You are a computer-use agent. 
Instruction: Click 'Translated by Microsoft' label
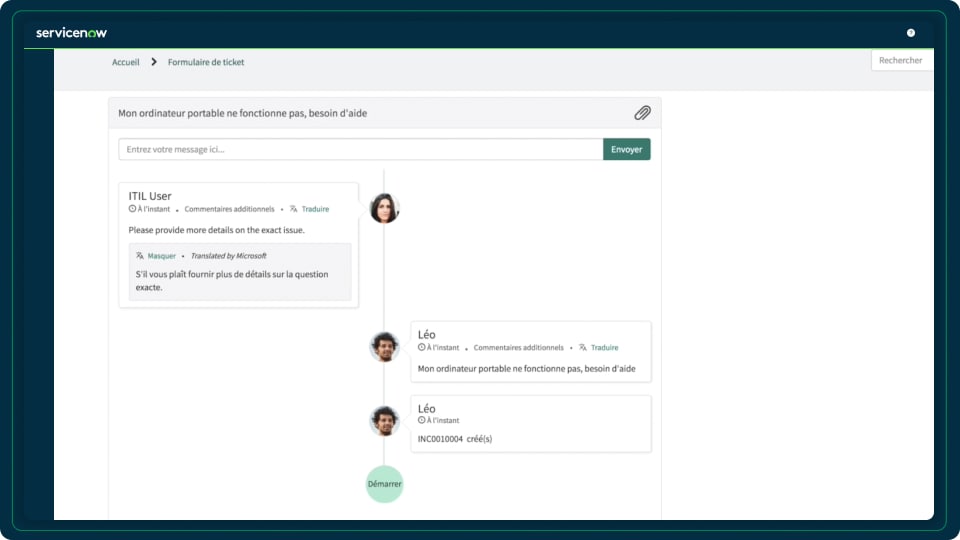(x=228, y=256)
